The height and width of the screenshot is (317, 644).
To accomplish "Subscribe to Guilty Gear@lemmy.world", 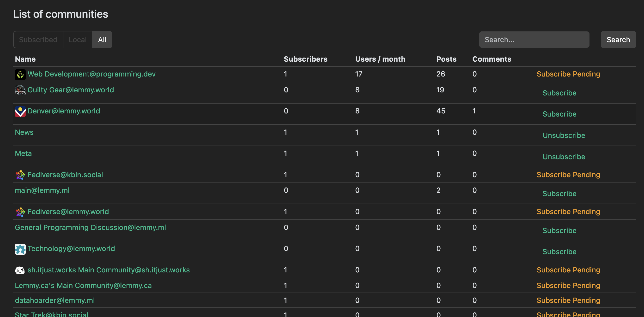I will pos(559,93).
